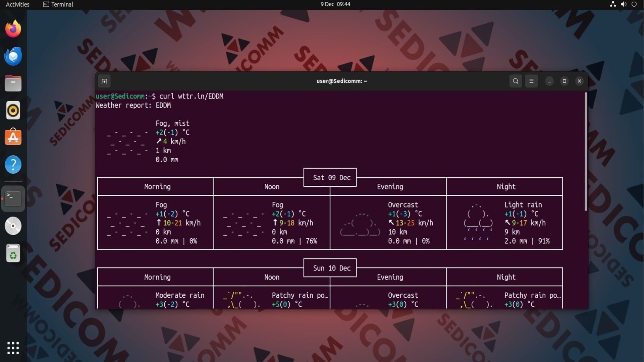Open Firefox from the dock
The image size is (644, 362).
click(x=13, y=29)
